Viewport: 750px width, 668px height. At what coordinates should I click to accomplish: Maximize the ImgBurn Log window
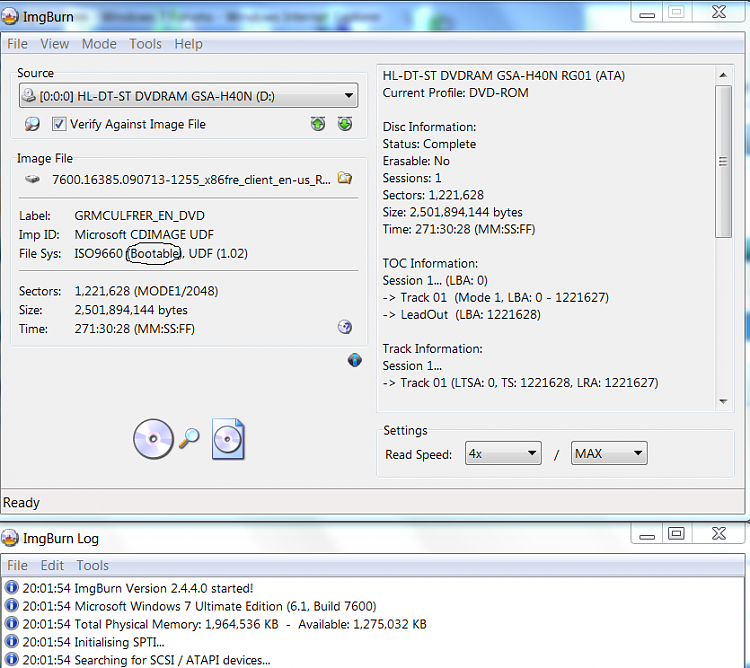tap(676, 533)
